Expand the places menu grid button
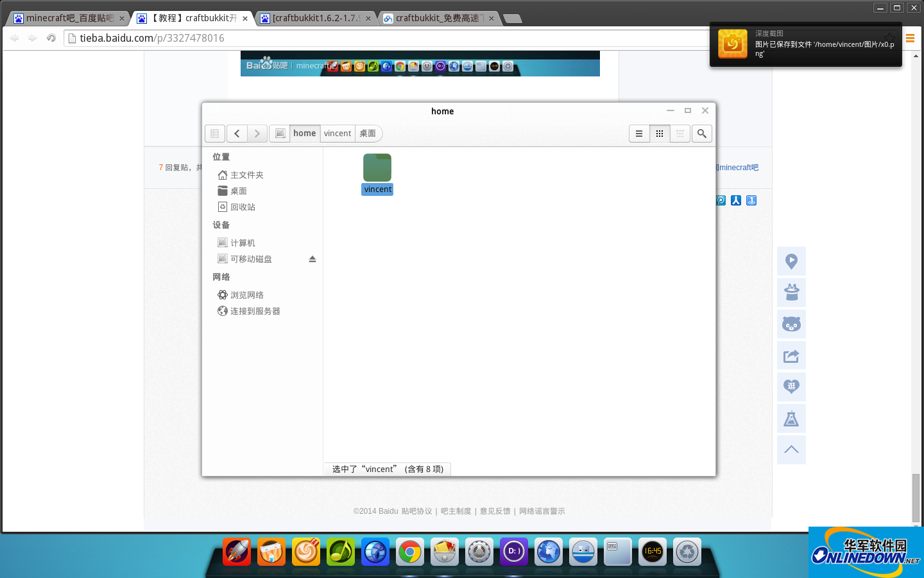The height and width of the screenshot is (578, 924). pos(215,133)
